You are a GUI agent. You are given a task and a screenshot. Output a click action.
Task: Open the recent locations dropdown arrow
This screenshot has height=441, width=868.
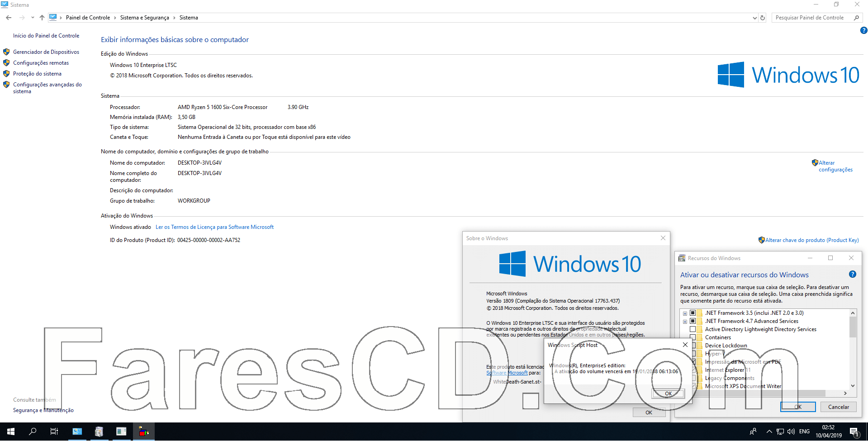click(x=33, y=18)
